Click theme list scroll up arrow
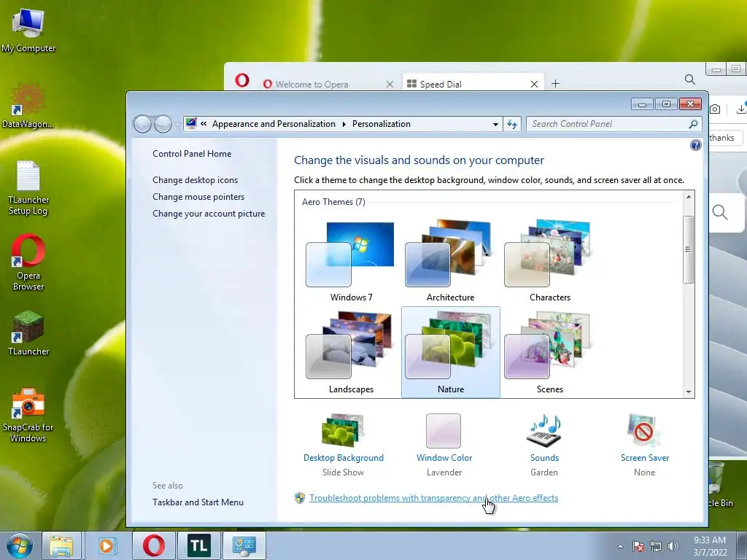Screen dimensions: 747x560 click(x=689, y=197)
